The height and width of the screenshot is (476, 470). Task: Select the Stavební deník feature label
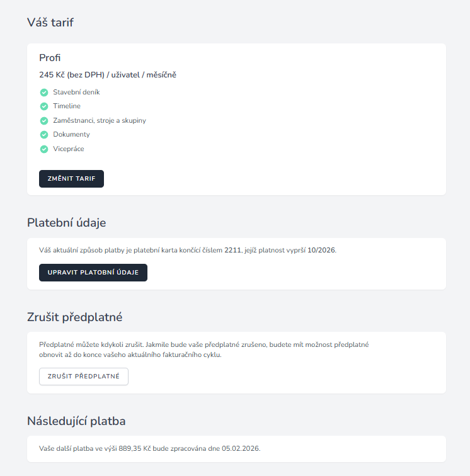(76, 92)
